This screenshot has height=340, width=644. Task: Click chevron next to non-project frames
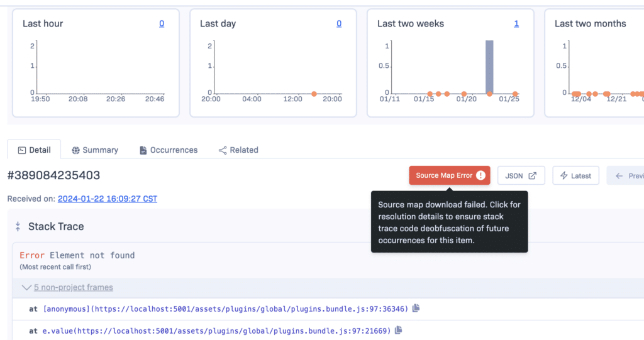[x=26, y=287]
